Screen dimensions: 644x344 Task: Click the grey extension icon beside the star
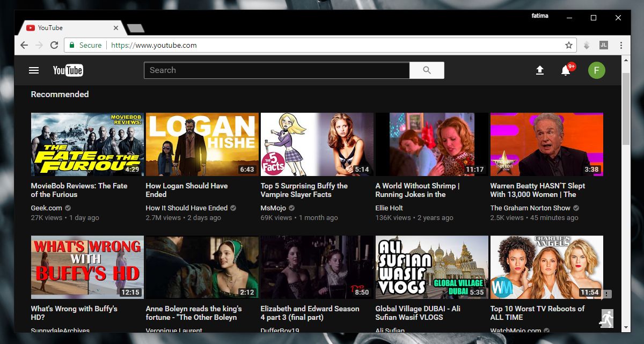tap(587, 46)
